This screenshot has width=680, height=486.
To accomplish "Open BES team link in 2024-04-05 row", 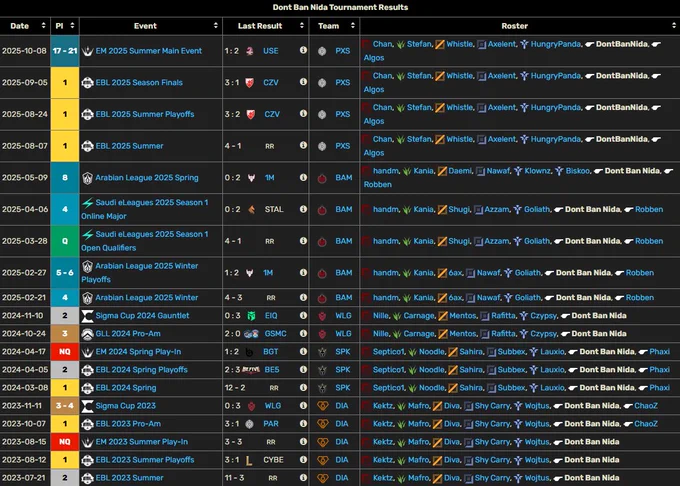I will (x=271, y=370).
